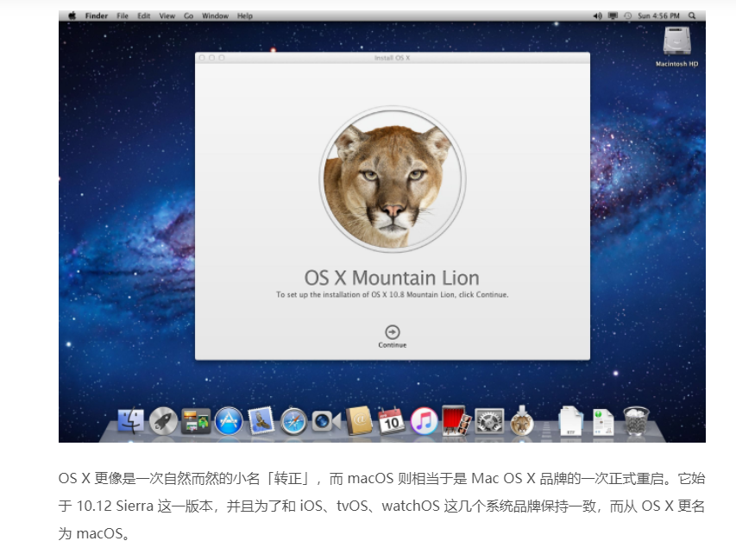Open the Help menu

[x=244, y=16]
